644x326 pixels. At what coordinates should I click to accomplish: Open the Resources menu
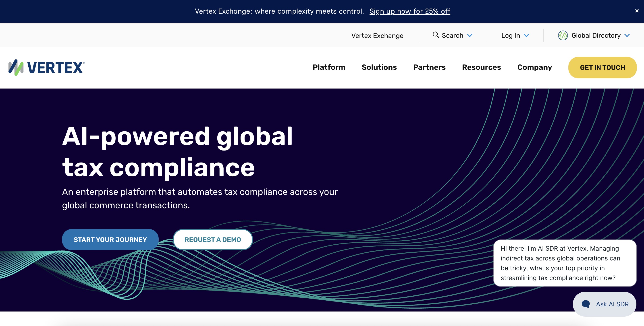tap(481, 67)
